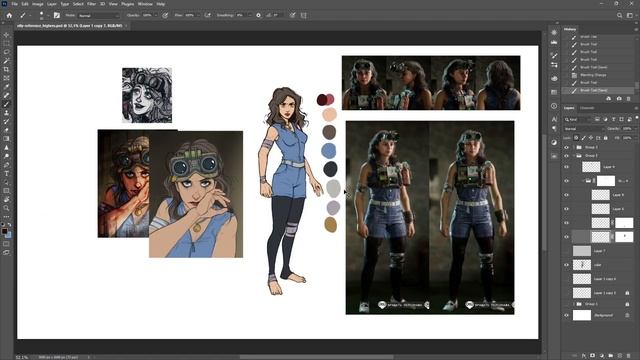Screen dimensions: 640x360
Task: Select the Rectangular Marquee tool
Action: [x=6, y=43]
